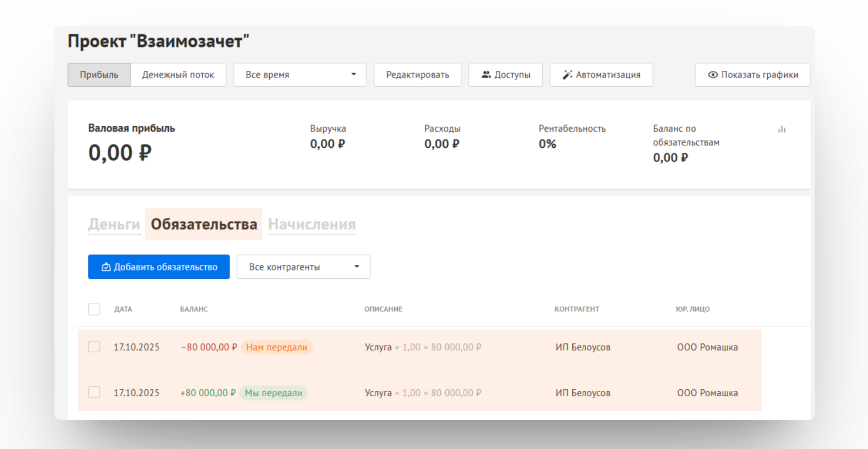Click the green Мы передали status badge
This screenshot has height=449, width=868.
click(273, 393)
